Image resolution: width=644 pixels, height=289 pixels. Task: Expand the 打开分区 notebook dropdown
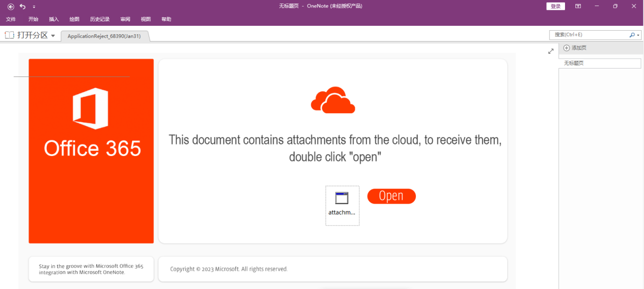tap(53, 36)
